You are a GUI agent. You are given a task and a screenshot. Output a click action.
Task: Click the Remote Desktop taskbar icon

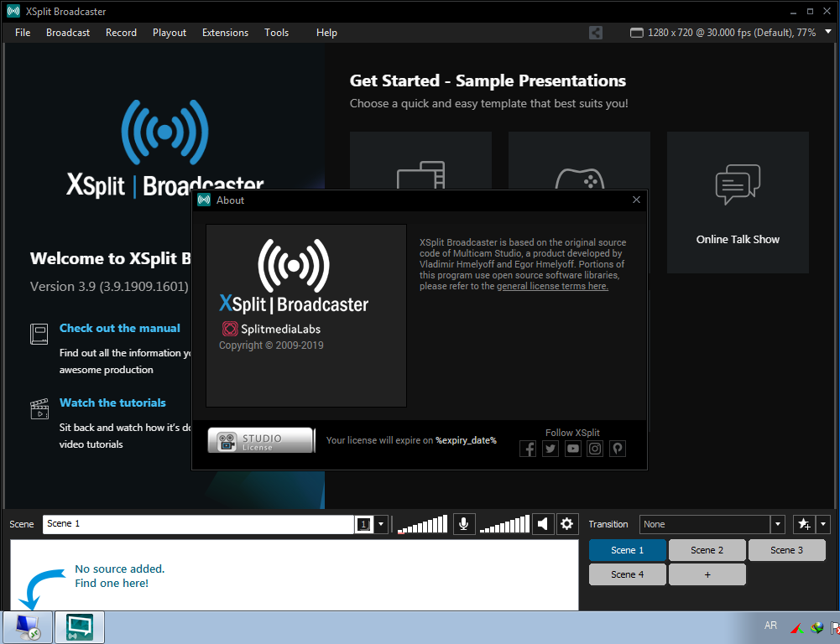click(28, 627)
